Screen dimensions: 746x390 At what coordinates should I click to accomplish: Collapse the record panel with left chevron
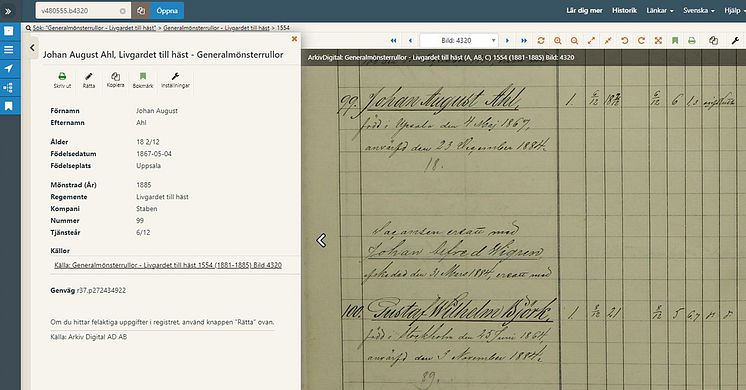coord(32,48)
